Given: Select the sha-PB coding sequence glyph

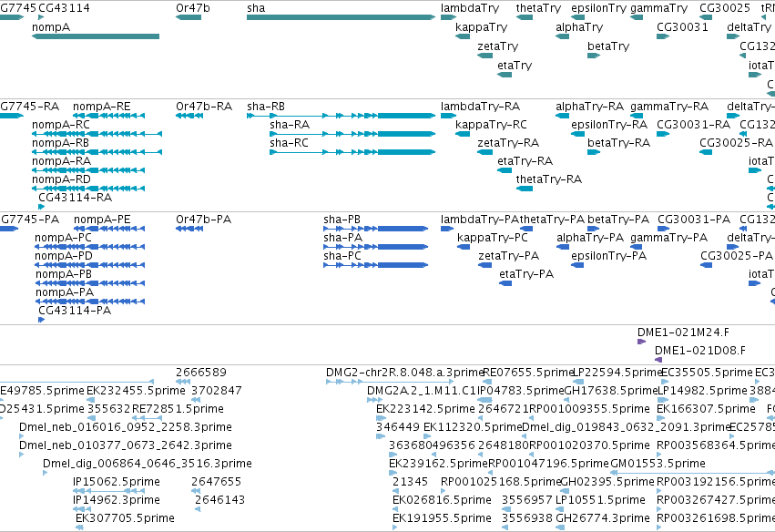Looking at the screenshot, I should [x=375, y=229].
